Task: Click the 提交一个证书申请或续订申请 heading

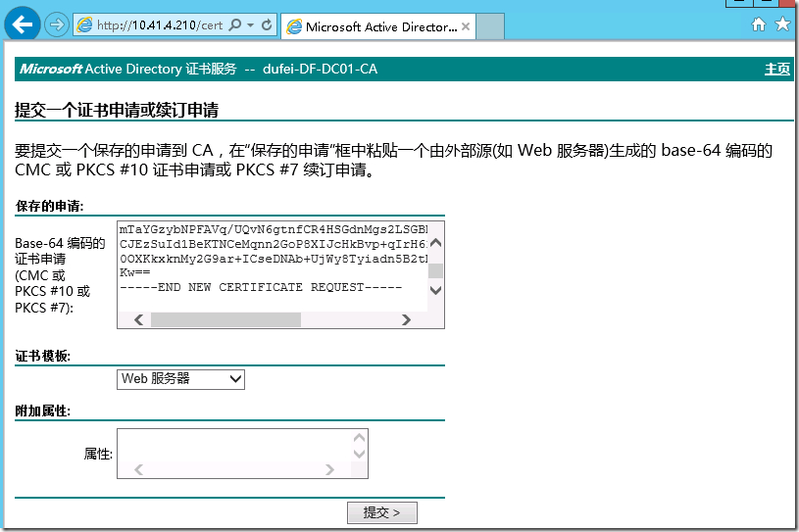Action: click(x=117, y=110)
